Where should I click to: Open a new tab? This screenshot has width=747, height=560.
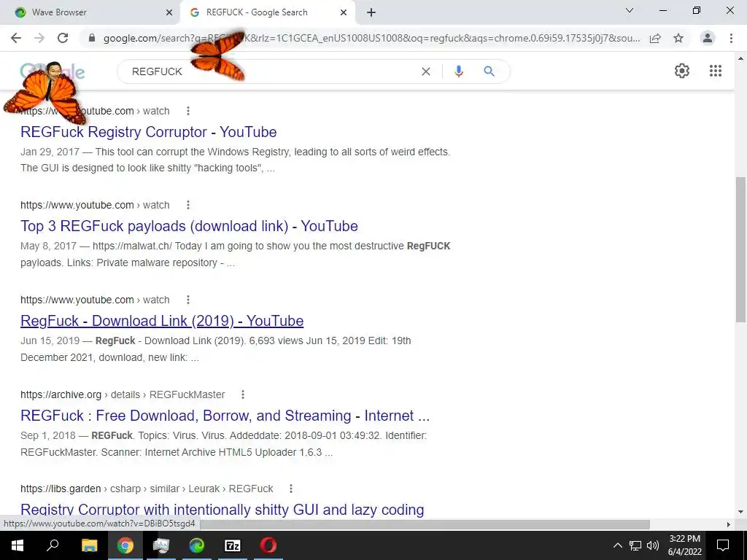pyautogui.click(x=371, y=13)
